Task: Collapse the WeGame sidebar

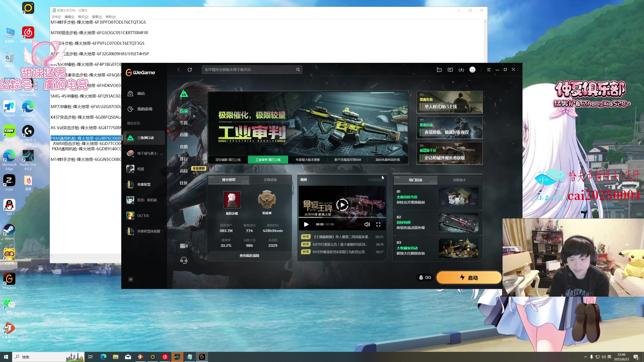Action: [x=131, y=280]
